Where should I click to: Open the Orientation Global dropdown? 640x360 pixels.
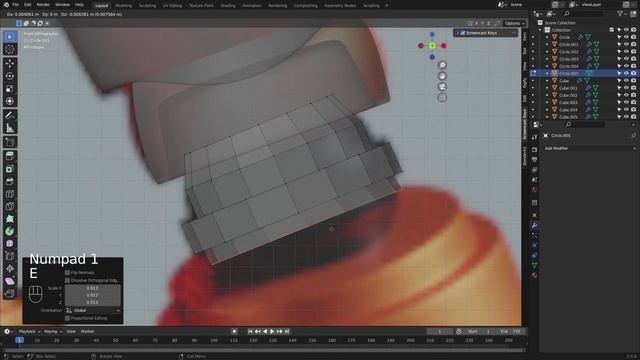click(93, 310)
